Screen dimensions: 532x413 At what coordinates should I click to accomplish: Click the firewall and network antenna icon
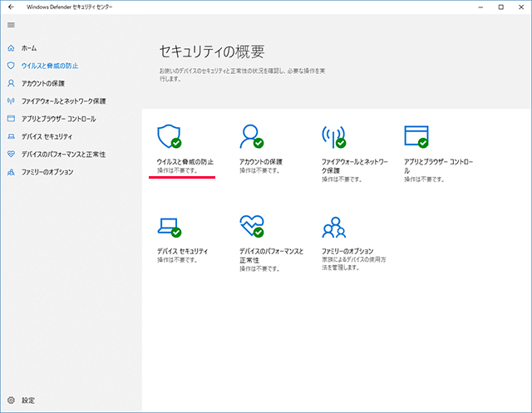pyautogui.click(x=333, y=136)
